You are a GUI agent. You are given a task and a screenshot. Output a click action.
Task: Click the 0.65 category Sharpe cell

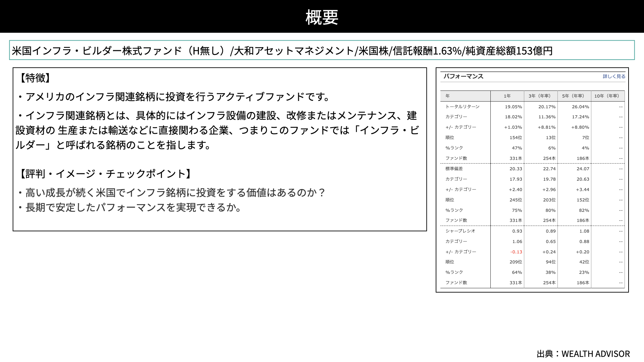[x=550, y=242]
